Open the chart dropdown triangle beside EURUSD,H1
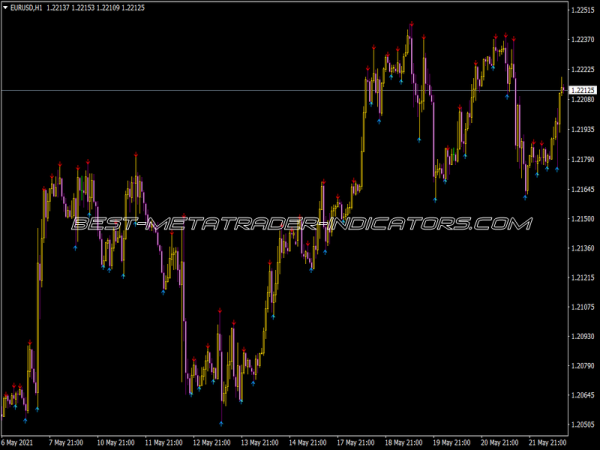The image size is (600, 450). point(6,9)
